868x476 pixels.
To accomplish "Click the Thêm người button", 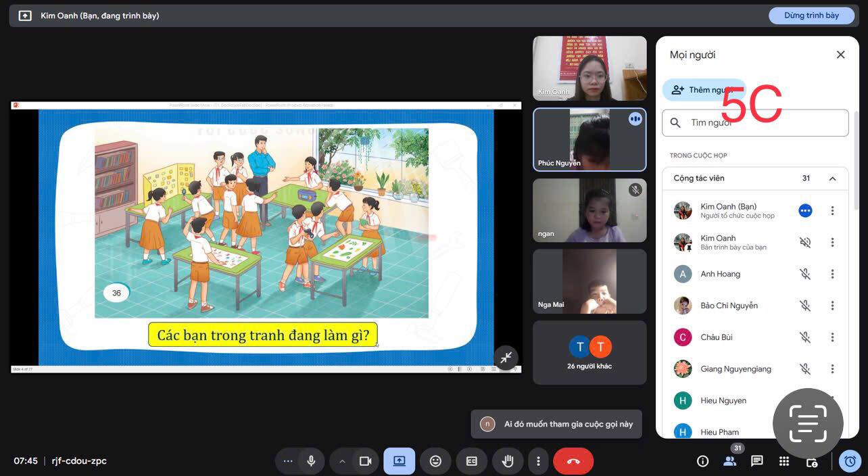I will click(700, 90).
